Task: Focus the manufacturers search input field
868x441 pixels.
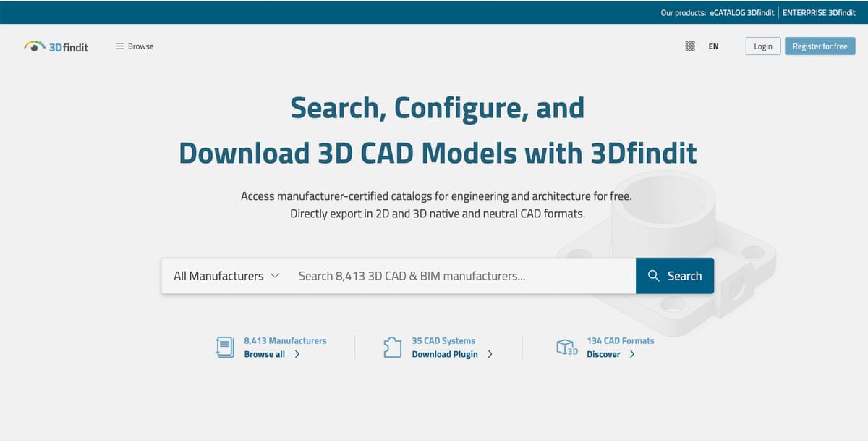Action: [x=463, y=276]
